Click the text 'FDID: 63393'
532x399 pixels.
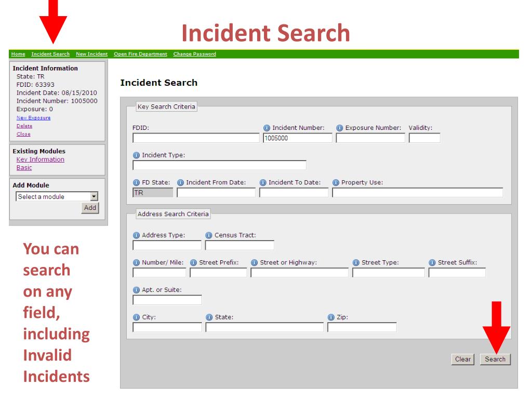[35, 85]
